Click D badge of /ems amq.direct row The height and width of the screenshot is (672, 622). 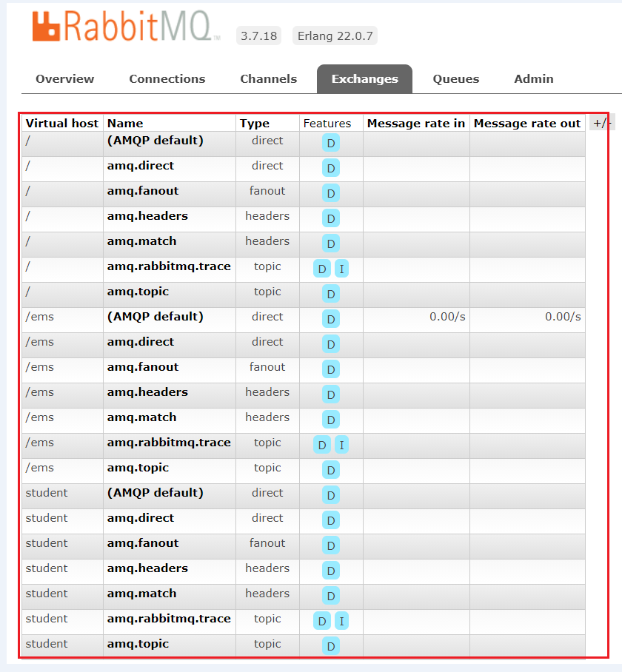point(331,344)
